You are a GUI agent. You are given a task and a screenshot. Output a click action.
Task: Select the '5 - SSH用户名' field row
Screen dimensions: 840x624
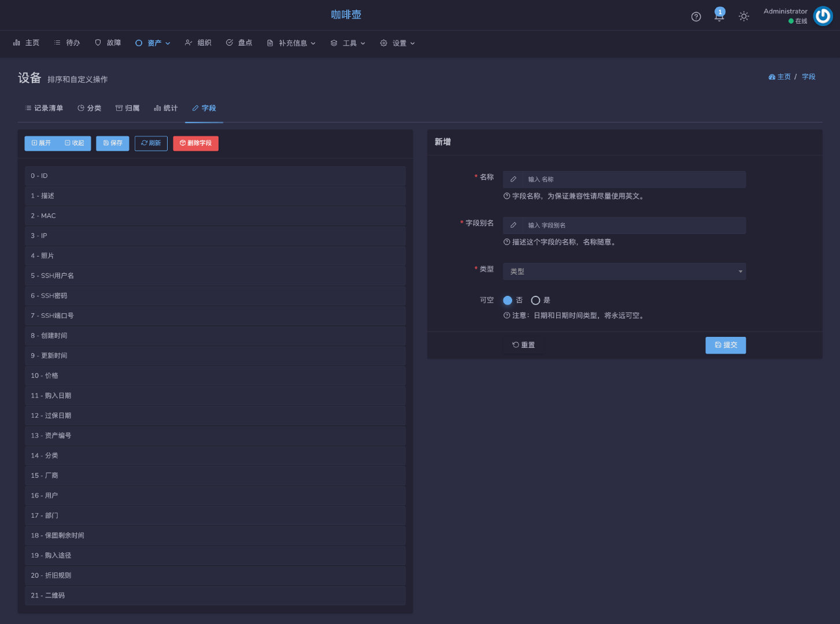point(215,276)
